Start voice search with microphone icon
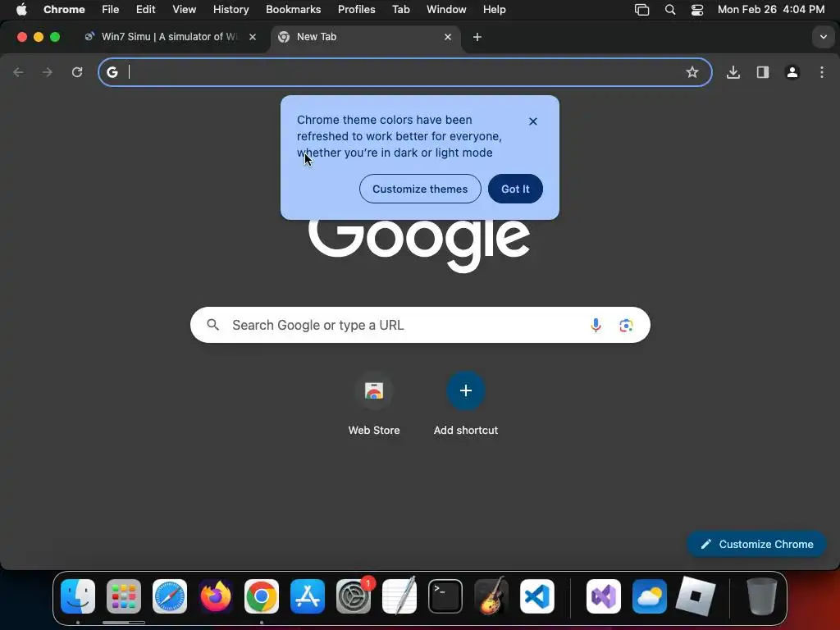Screen dimensions: 840x630 [x=596, y=325]
